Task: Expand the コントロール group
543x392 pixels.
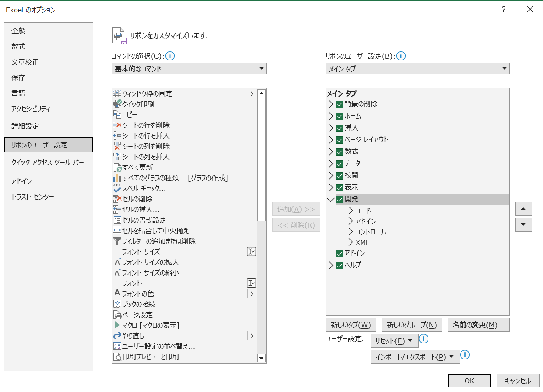Action: (x=351, y=231)
